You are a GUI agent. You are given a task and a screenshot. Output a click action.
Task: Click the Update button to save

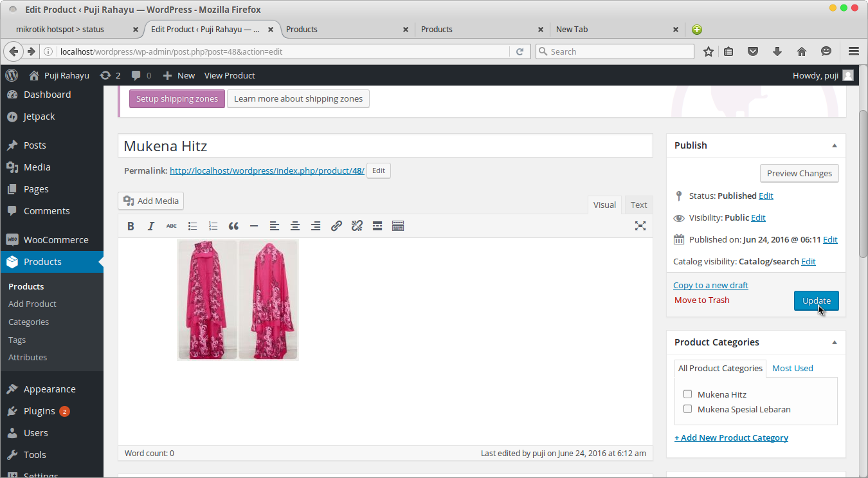(x=816, y=300)
